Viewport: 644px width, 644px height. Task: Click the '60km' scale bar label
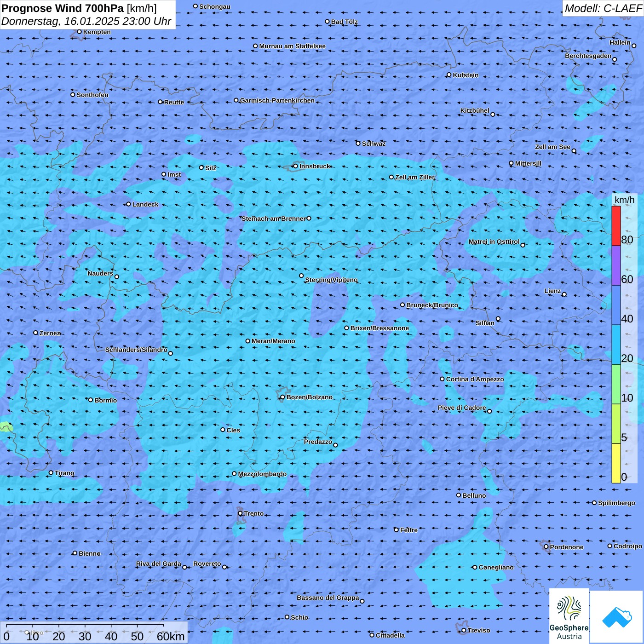pyautogui.click(x=171, y=636)
